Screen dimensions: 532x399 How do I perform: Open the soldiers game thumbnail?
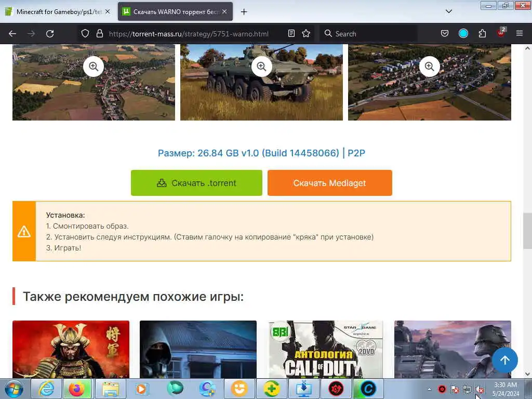(453, 350)
